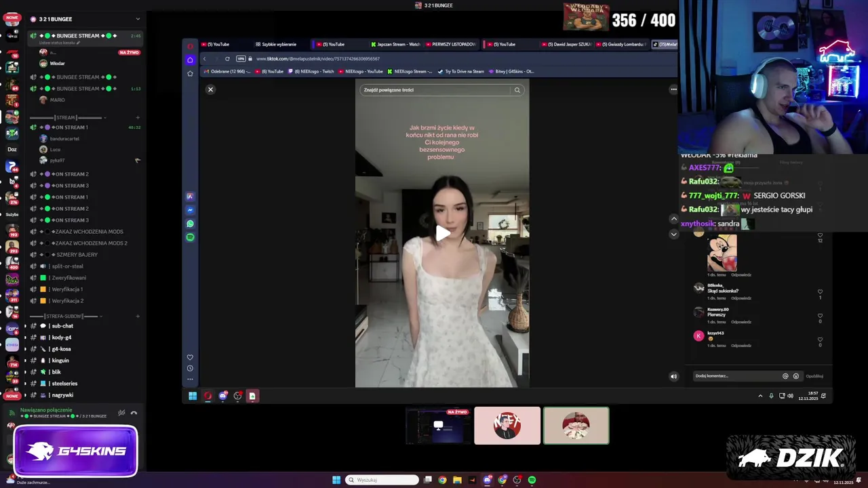Open File Explorer from the bottom taskbar
Image resolution: width=868 pixels, height=488 pixels.
[x=457, y=480]
